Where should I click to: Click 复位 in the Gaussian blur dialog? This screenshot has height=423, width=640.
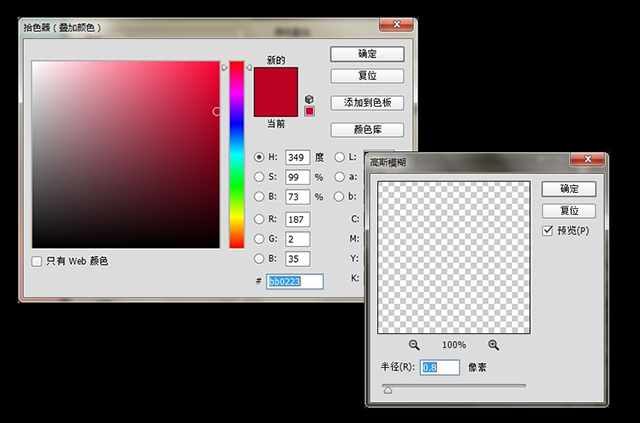[x=569, y=211]
